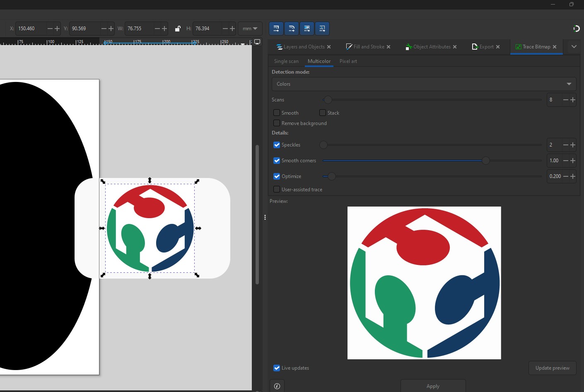Viewport: 584px width, 392px height.
Task: Close the Object Attributes tab
Action: pyautogui.click(x=455, y=47)
